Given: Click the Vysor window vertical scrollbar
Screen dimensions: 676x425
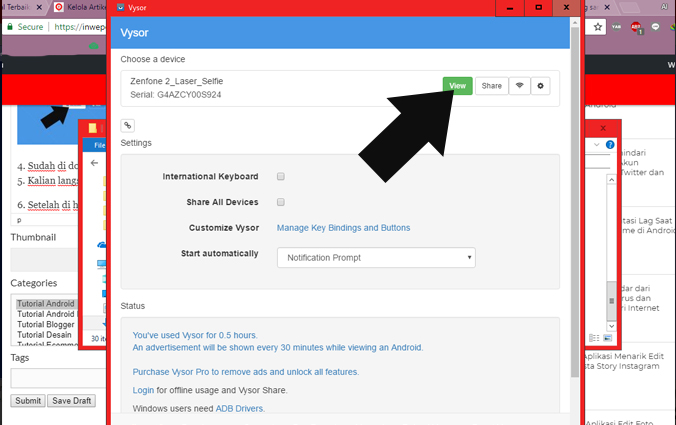Looking at the screenshot, I should [x=575, y=203].
